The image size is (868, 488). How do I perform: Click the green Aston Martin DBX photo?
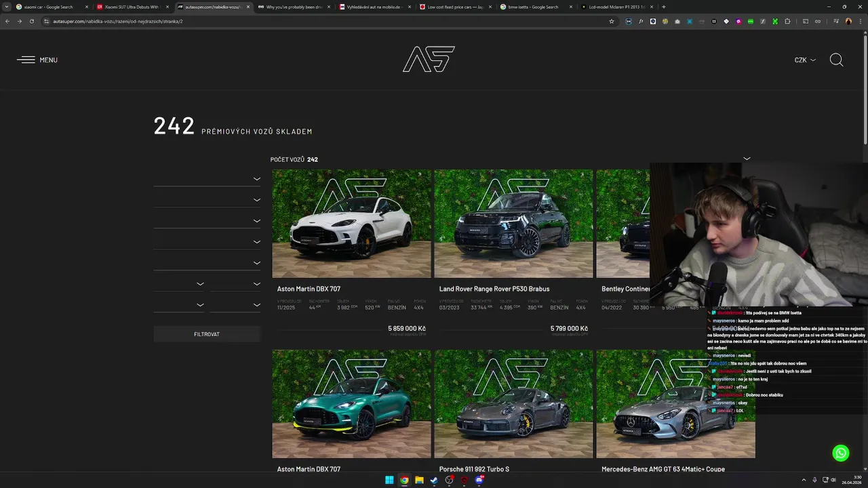[351, 404]
